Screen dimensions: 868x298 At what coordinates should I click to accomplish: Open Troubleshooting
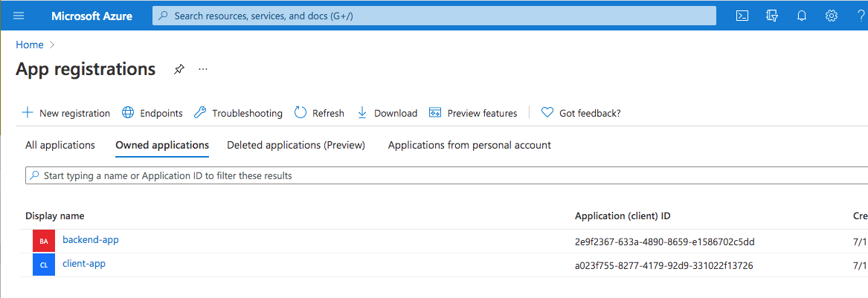click(238, 113)
